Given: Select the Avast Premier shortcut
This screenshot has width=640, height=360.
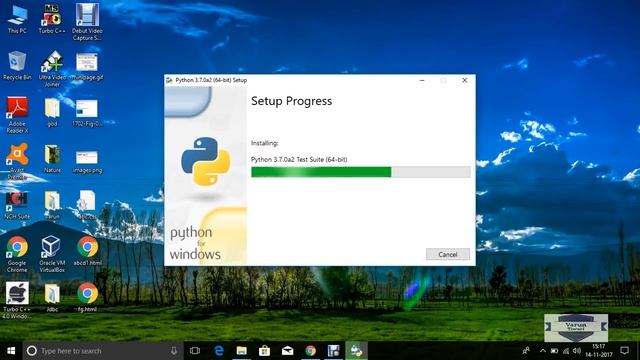Looking at the screenshot, I should point(17,161).
